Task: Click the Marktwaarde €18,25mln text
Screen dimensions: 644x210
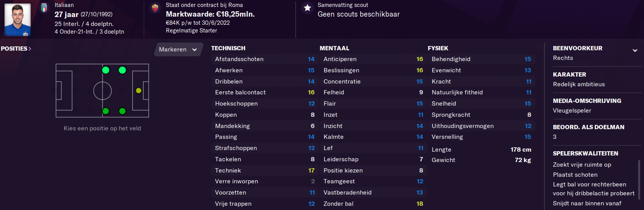Action: click(210, 14)
